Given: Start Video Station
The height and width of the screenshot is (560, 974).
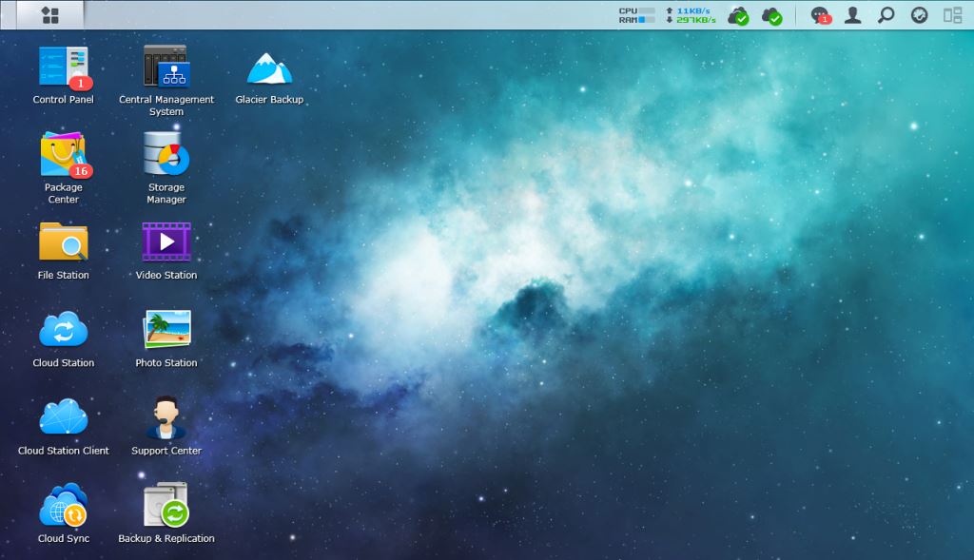Looking at the screenshot, I should click(x=166, y=242).
